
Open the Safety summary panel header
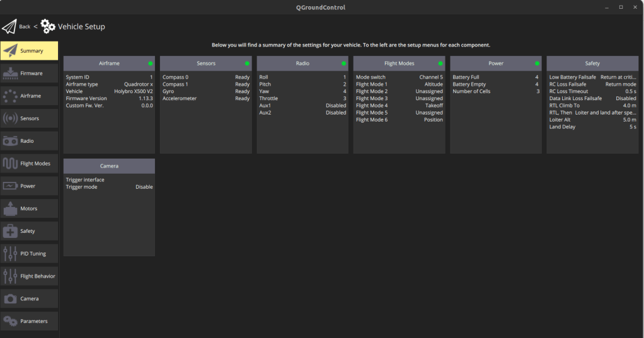(592, 64)
